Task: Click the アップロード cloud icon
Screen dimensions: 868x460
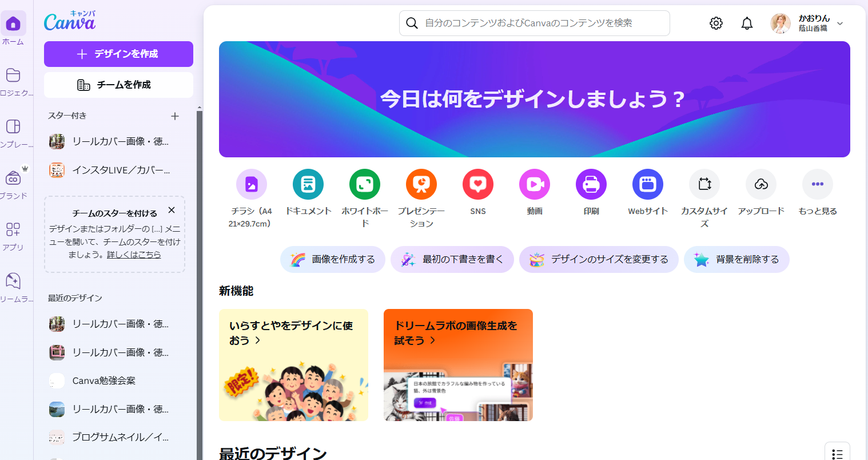Action: [x=761, y=184]
